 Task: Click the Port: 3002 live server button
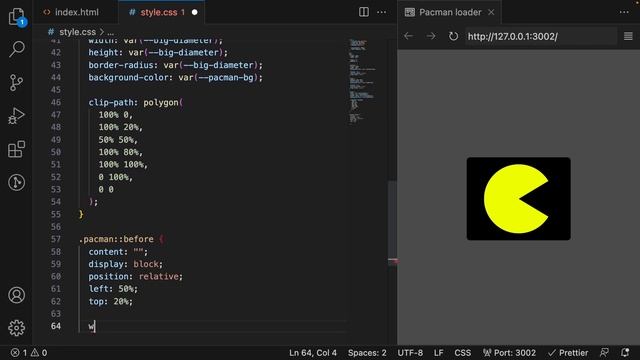(x=509, y=353)
